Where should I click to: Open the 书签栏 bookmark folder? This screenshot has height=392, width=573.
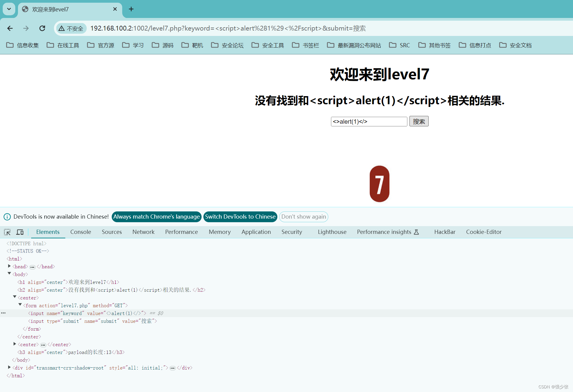point(306,45)
